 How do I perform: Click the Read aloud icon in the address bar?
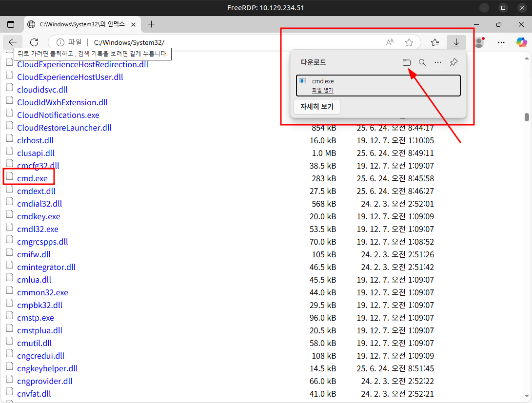point(390,42)
